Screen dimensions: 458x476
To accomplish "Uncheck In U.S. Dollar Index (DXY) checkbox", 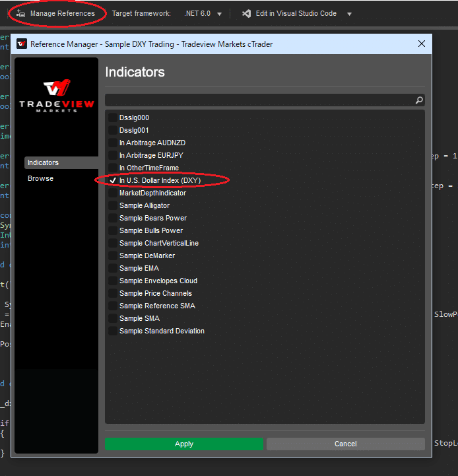I will [x=113, y=180].
